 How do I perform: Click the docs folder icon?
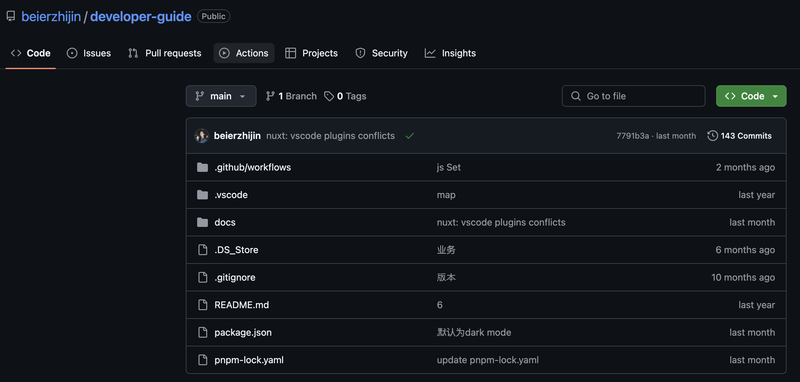(x=203, y=222)
